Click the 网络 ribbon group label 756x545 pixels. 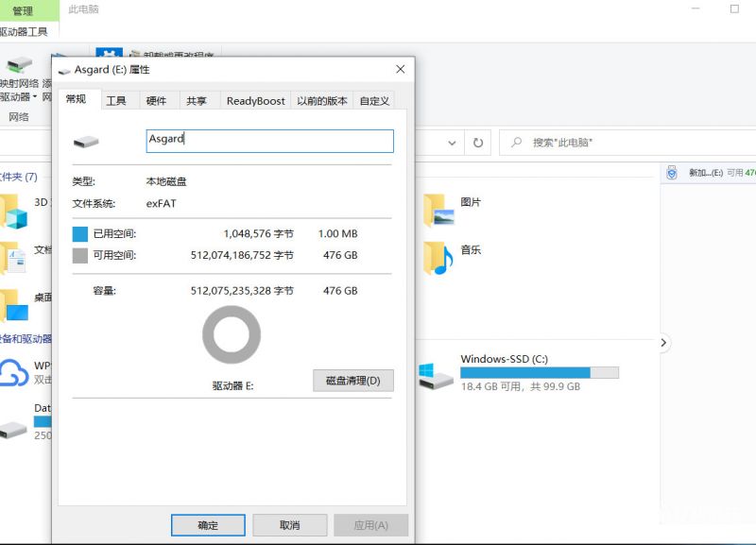point(19,117)
